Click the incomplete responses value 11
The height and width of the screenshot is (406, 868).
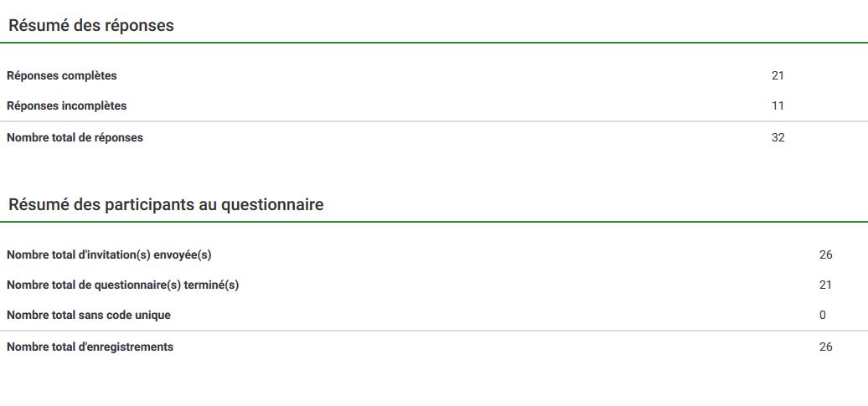778,106
